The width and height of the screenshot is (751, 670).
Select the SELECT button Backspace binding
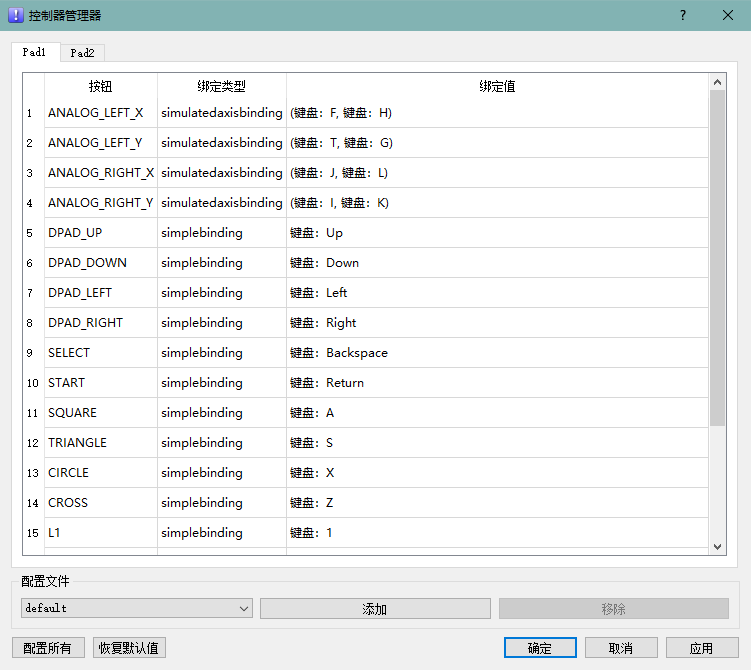(x=496, y=353)
